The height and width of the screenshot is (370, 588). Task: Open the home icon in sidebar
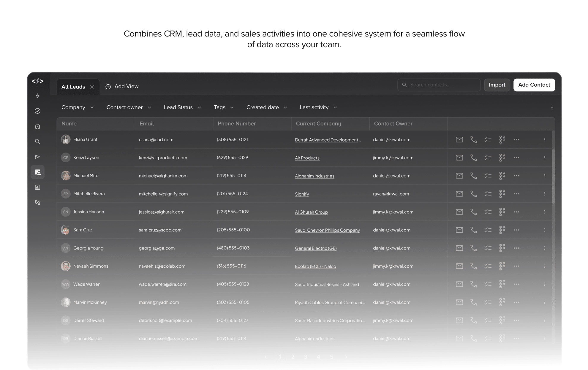point(37,126)
